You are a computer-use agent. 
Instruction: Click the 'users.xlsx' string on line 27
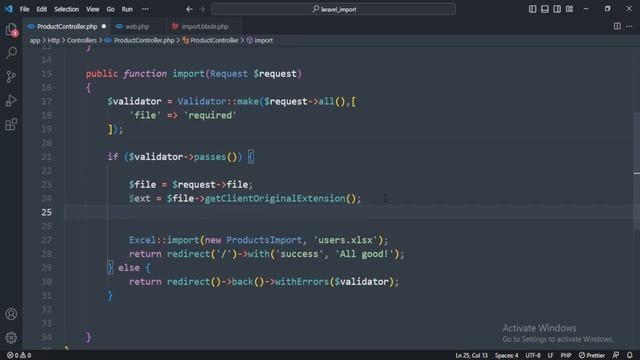(345, 240)
